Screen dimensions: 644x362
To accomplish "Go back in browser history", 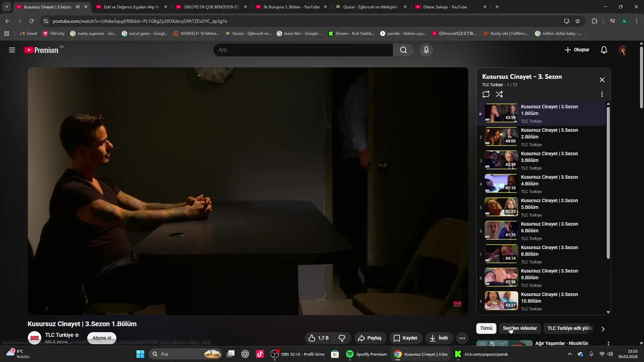I will [7, 21].
